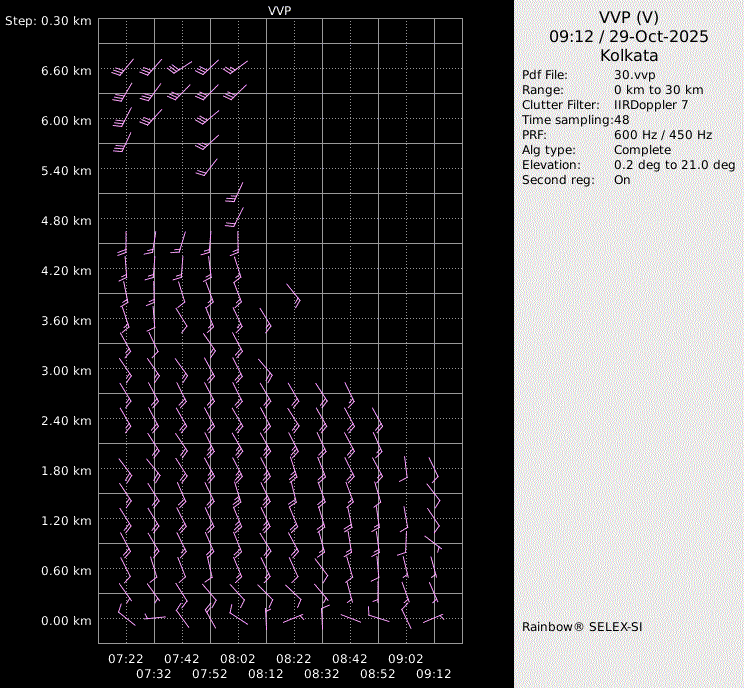
Task: Click the VVP (V) product heading
Action: click(628, 17)
